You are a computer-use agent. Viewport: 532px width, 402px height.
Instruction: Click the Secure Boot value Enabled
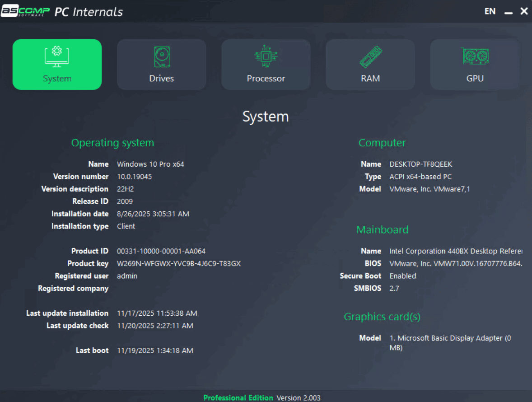403,276
